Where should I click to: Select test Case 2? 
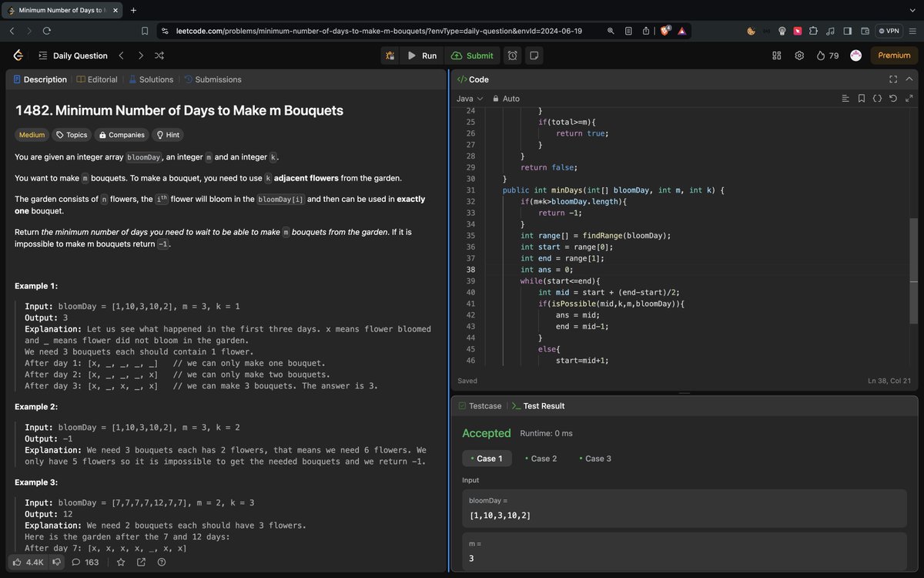tap(541, 459)
